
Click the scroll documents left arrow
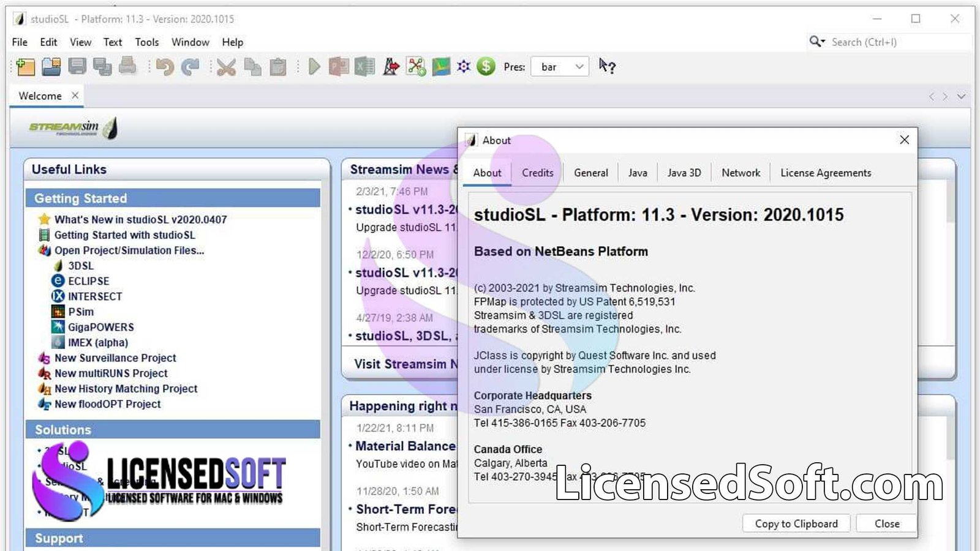(932, 97)
